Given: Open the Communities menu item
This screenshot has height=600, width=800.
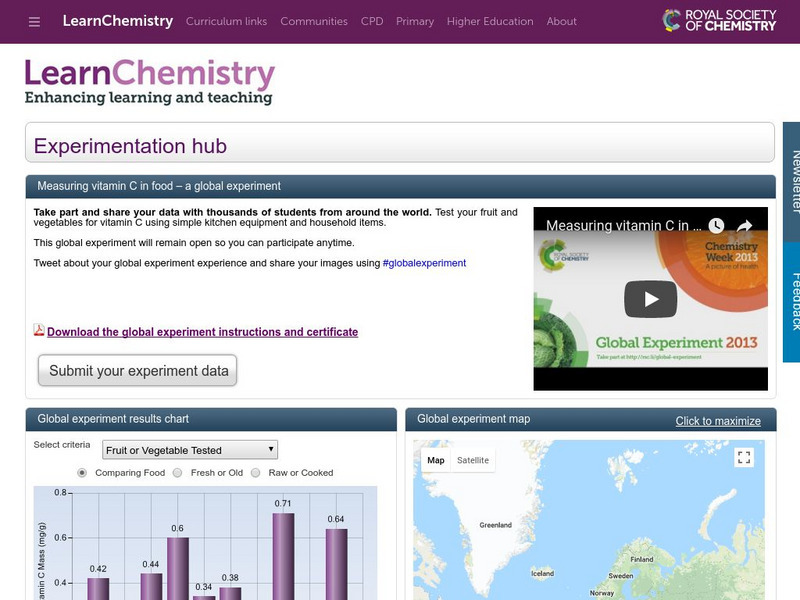Looking at the screenshot, I should pyautogui.click(x=315, y=20).
